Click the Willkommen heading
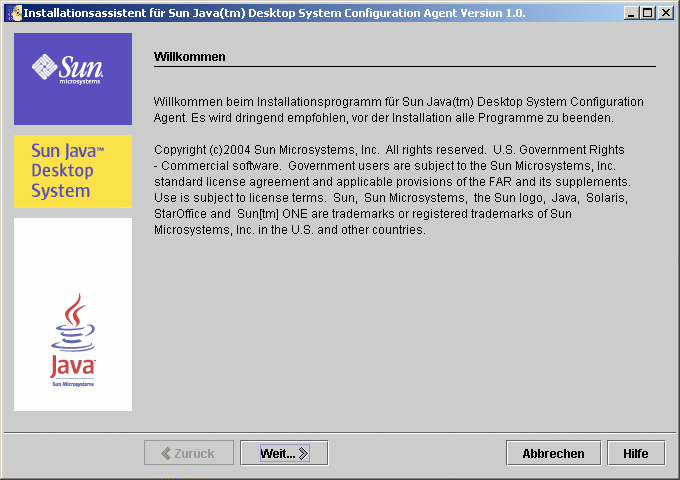 [190, 57]
